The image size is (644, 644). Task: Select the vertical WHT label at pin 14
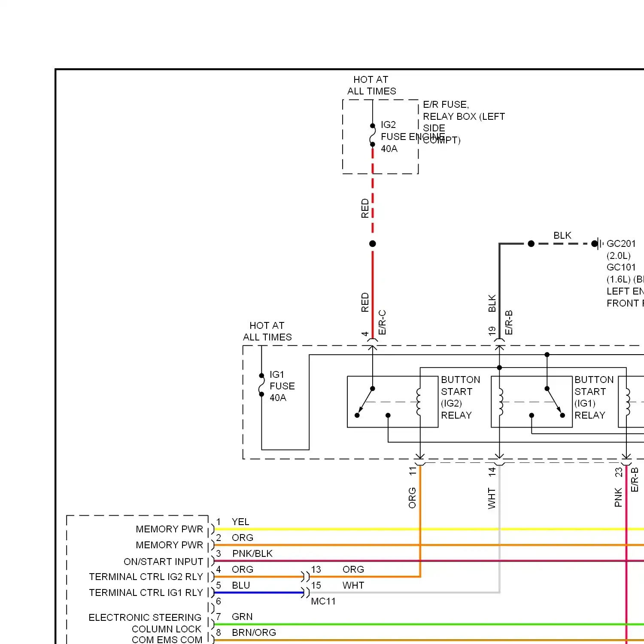[x=492, y=498]
